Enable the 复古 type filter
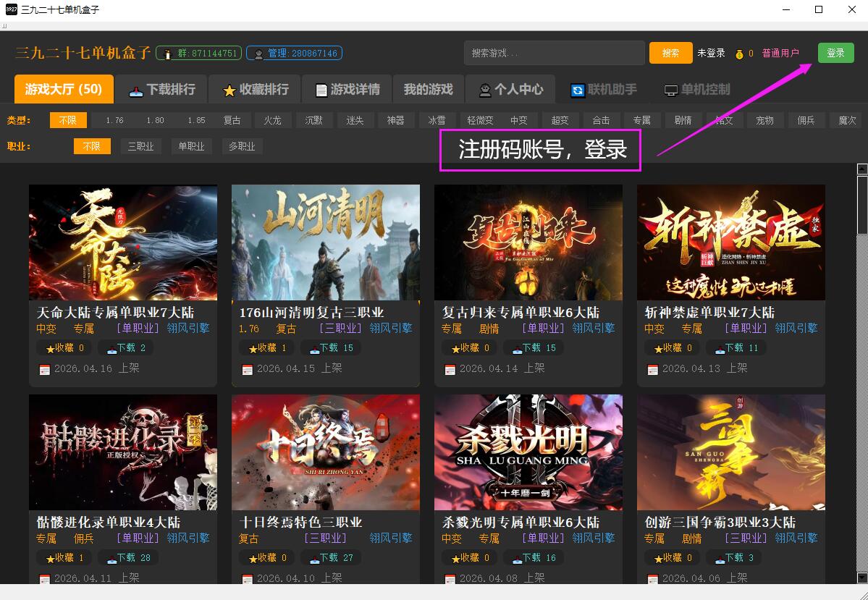Viewport: 868px width, 600px height. pyautogui.click(x=232, y=120)
